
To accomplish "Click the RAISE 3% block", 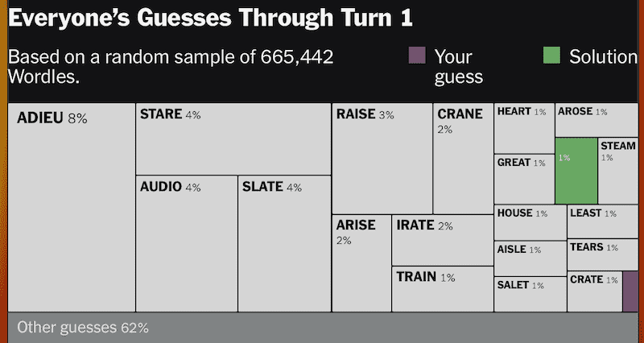I will 382,159.
